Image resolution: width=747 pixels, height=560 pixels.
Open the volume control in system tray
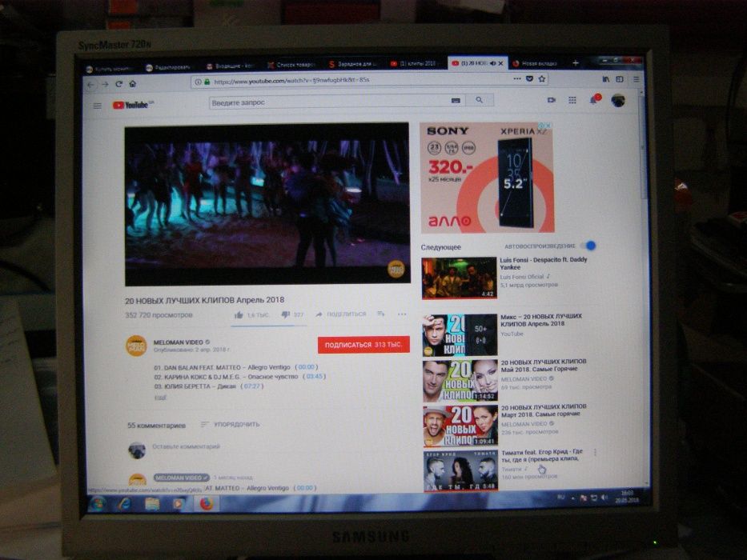point(604,497)
